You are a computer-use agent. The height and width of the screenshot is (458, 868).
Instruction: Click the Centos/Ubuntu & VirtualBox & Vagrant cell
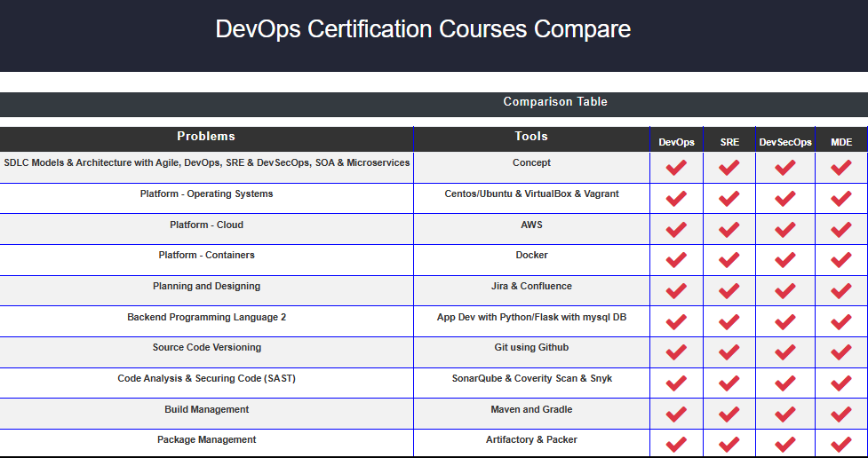click(531, 194)
